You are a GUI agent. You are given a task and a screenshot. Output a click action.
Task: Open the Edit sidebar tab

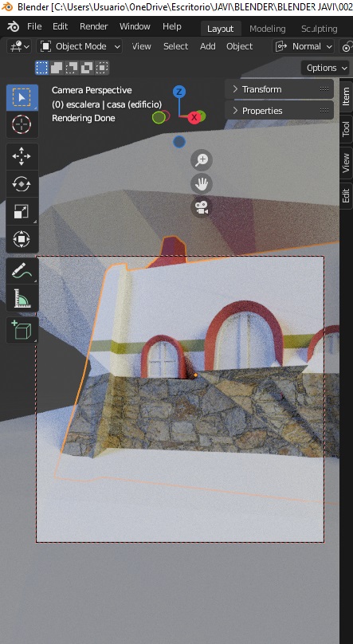tap(346, 195)
